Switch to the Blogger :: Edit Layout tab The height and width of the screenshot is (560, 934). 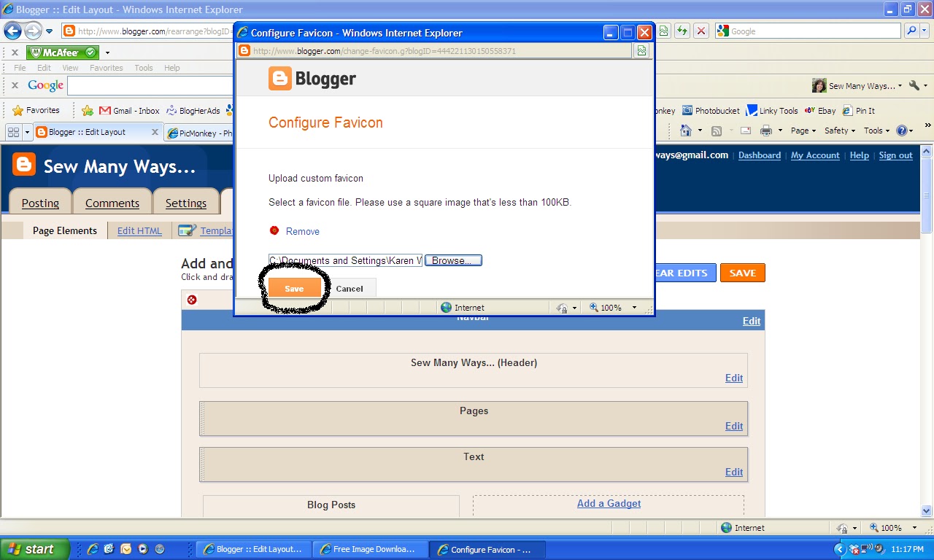(x=89, y=132)
